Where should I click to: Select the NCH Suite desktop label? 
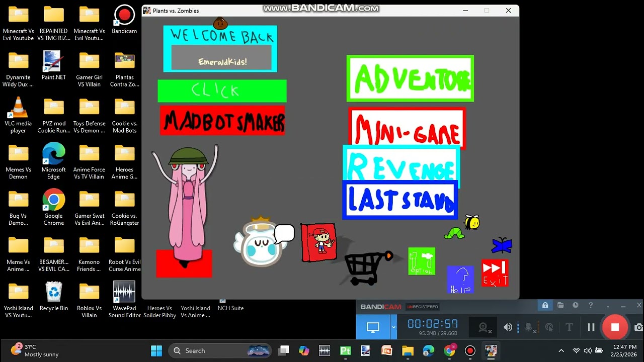230,308
